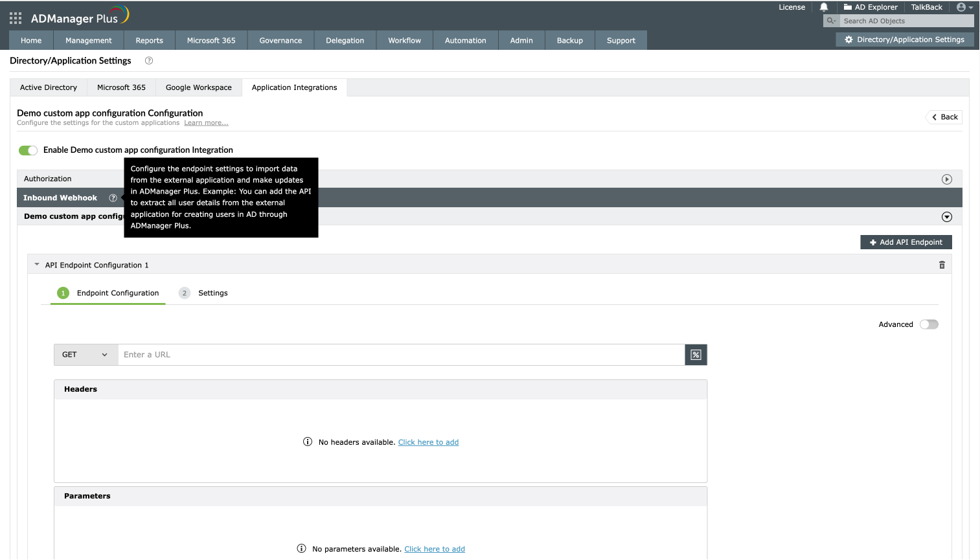This screenshot has width=980, height=560.
Task: Open the Inbound Webhook help question mark
Action: [x=113, y=197]
